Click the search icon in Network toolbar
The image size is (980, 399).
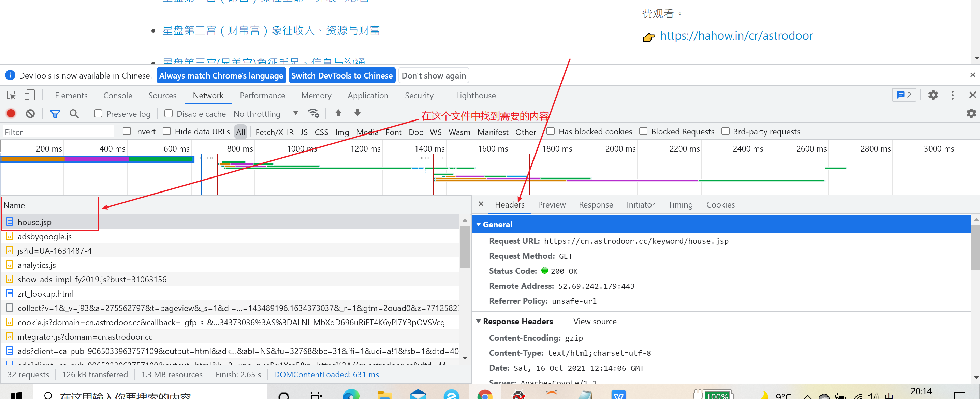(74, 114)
